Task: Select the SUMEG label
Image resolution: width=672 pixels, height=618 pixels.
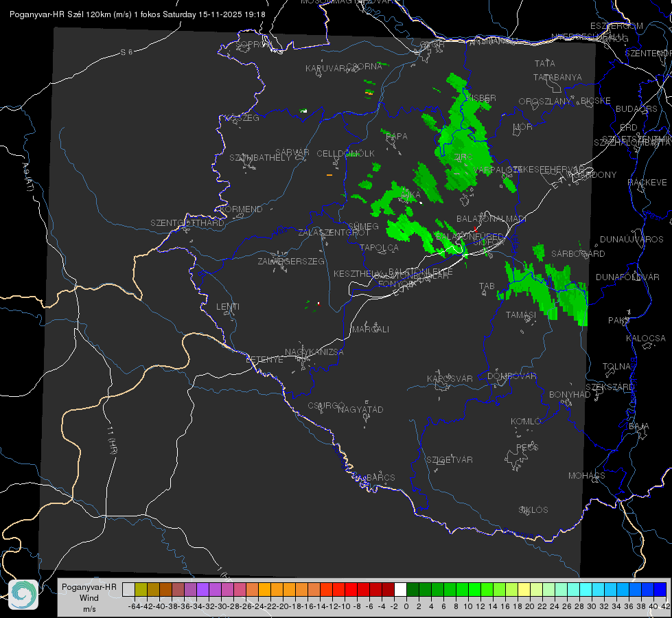Action: click(x=363, y=227)
